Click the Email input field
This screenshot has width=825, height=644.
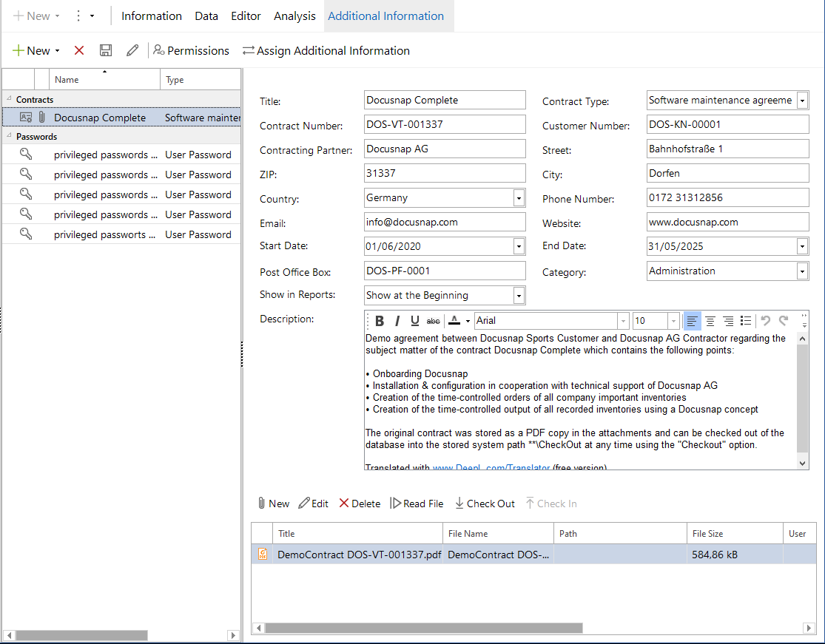coord(445,222)
